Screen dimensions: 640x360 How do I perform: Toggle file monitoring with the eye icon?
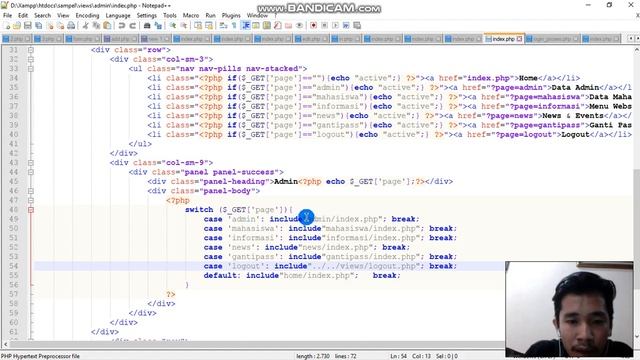point(299,25)
